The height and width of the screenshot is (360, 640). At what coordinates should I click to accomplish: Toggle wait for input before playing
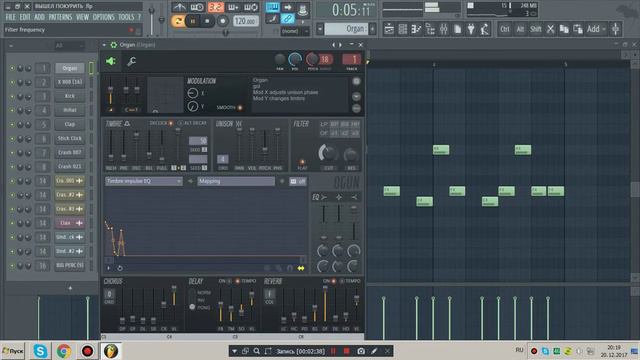tap(197, 7)
